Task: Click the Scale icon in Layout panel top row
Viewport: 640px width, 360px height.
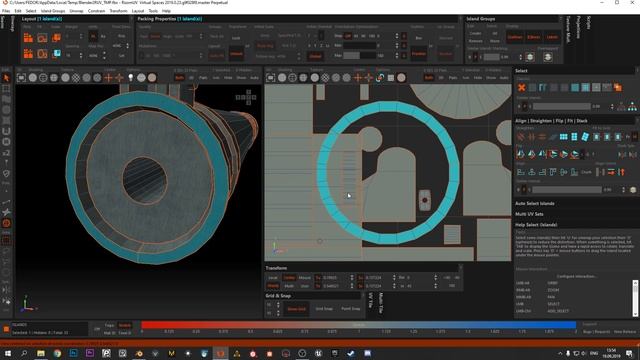Action: click(56, 38)
